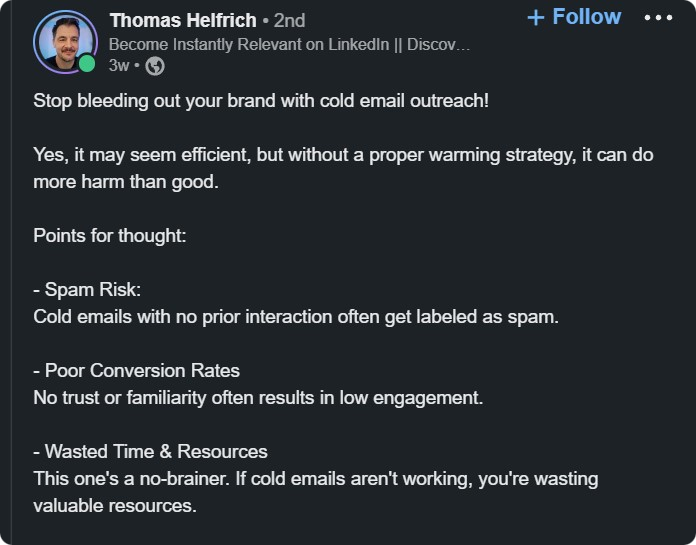Click the 'Yes, it may seem efficient' sentence
This screenshot has height=545, width=696.
coord(343,155)
